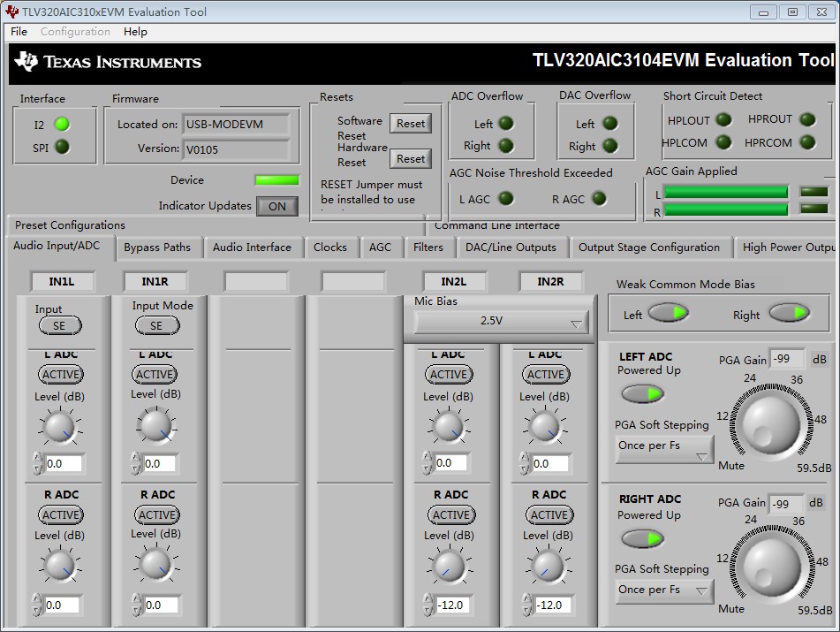
Task: Click the firmware Version V0105 field
Action: (x=237, y=149)
